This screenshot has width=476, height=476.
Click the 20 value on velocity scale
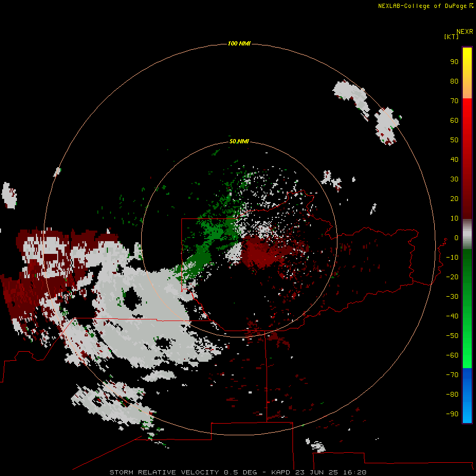pyautogui.click(x=454, y=198)
